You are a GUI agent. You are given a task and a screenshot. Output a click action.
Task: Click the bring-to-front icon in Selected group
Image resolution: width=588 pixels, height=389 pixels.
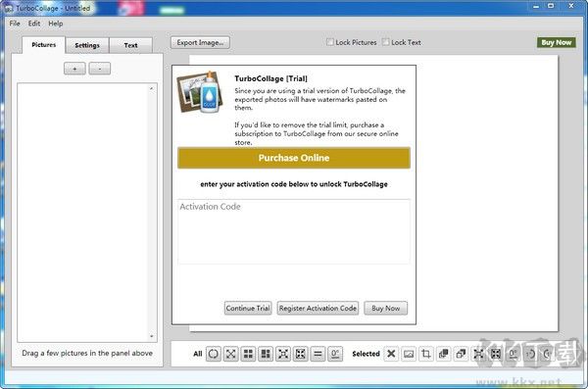pos(444,354)
